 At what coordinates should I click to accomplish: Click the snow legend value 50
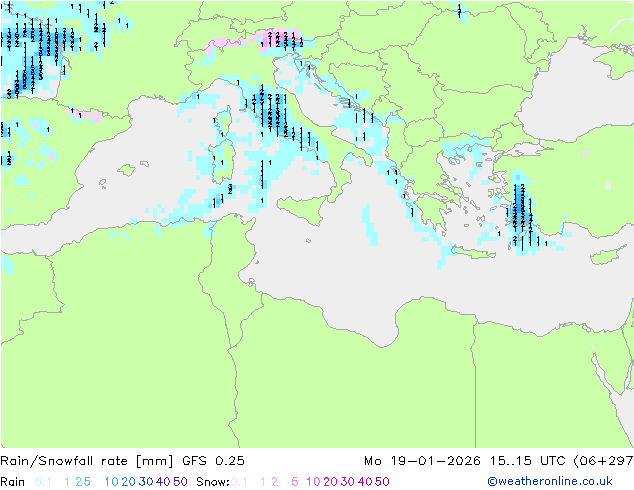point(382,482)
